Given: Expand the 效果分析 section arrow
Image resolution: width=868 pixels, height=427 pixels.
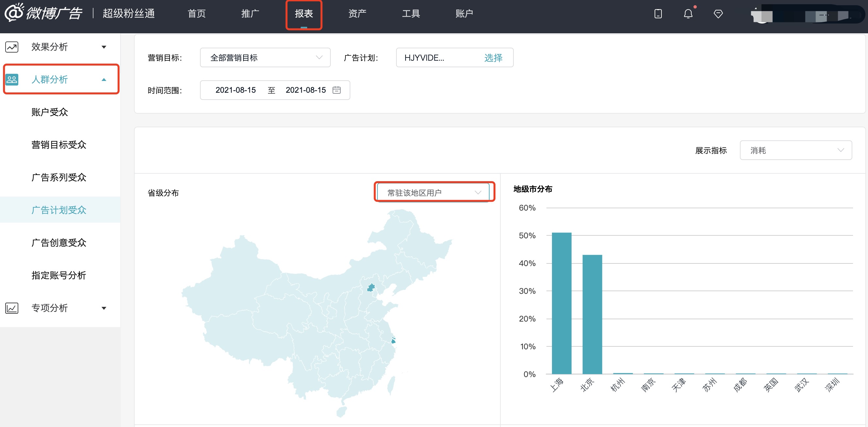Looking at the screenshot, I should pyautogui.click(x=104, y=47).
